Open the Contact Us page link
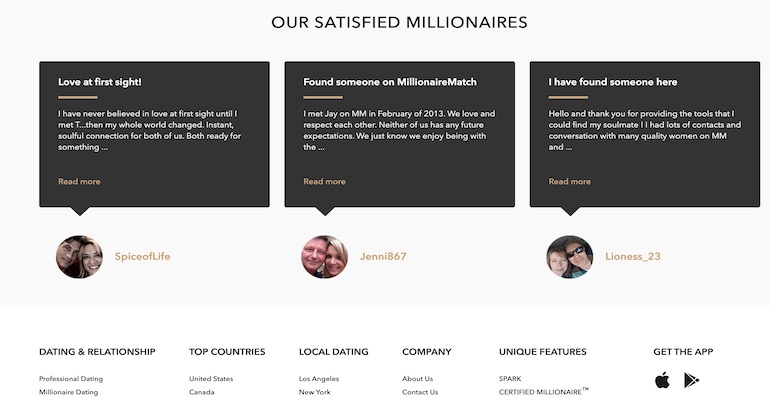Viewport: 770px width, 400px height. 420,392
